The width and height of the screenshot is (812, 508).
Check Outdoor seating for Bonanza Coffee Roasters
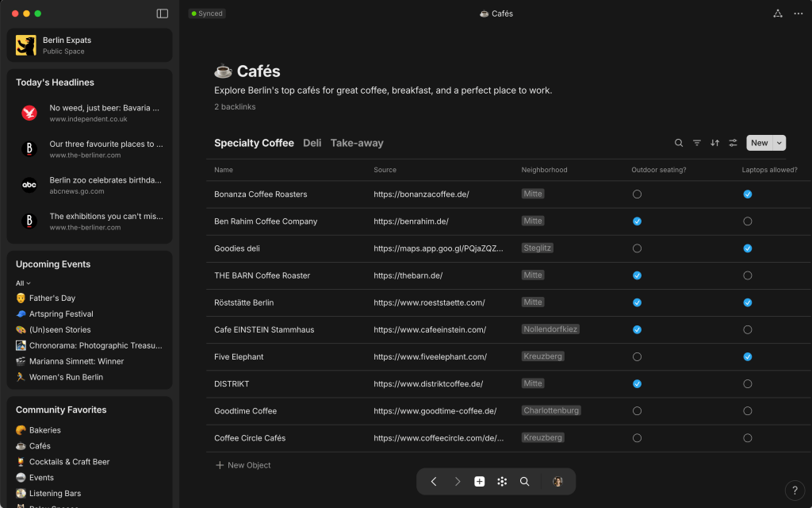point(637,194)
